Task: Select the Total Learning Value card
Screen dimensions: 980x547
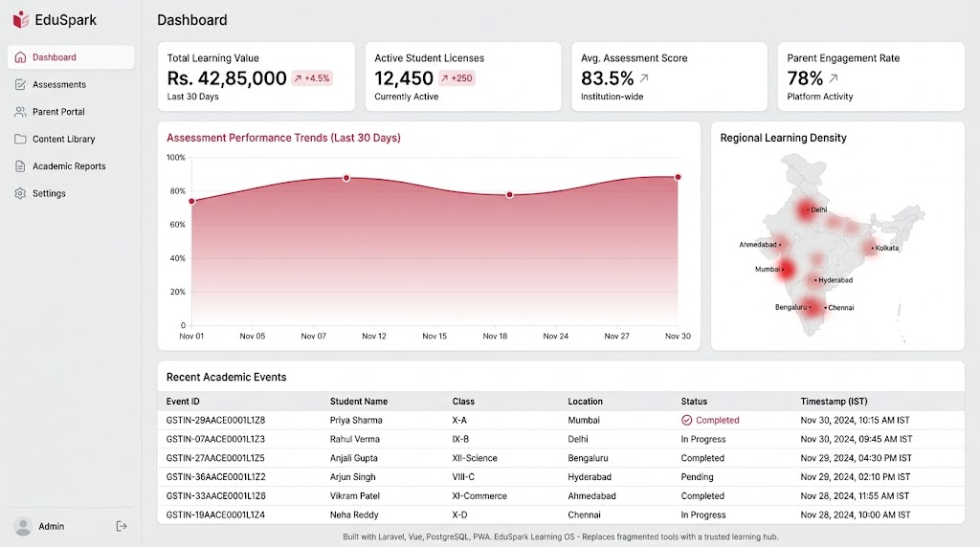Action: pyautogui.click(x=256, y=77)
